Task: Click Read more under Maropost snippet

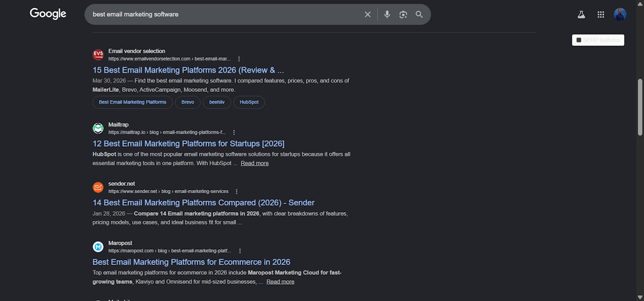Action: (x=280, y=282)
